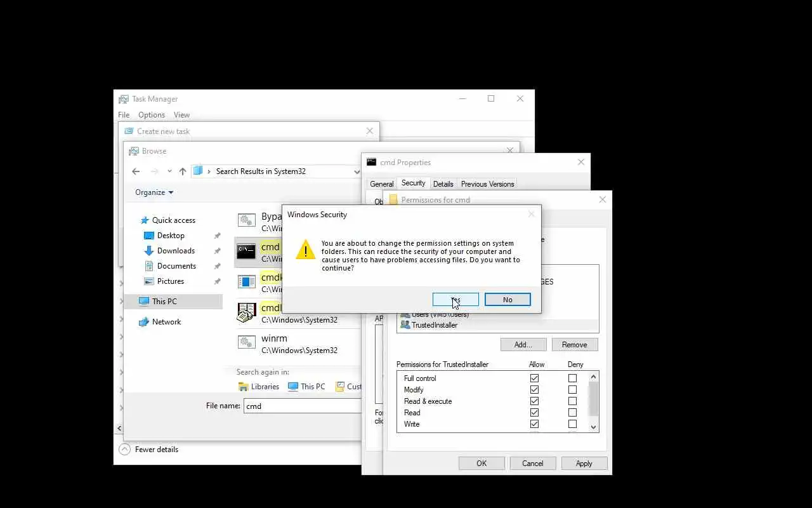
Task: Select the Bypass file gear icon
Action: 246,220
